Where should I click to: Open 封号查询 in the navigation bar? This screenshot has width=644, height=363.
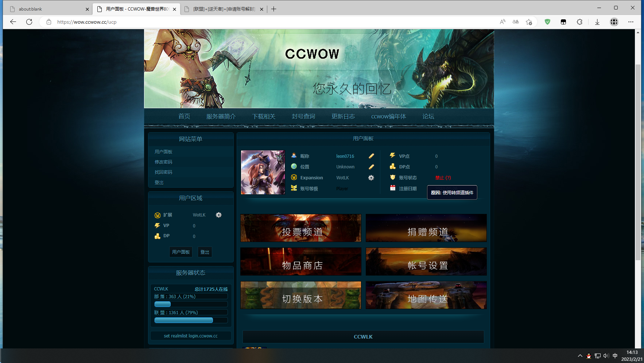303,117
